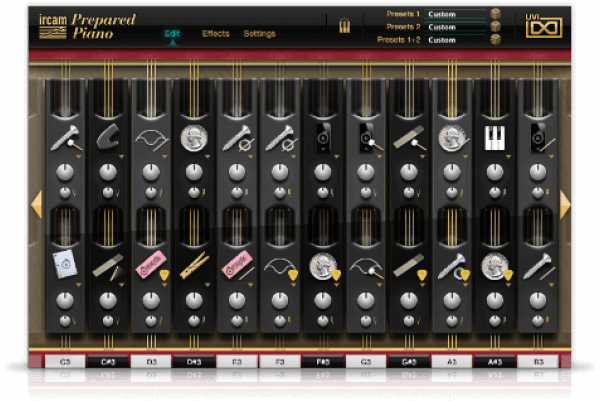This screenshot has height=401, width=600.
Task: Randomize Presets 1+2 with the dice icon
Action: [x=496, y=39]
